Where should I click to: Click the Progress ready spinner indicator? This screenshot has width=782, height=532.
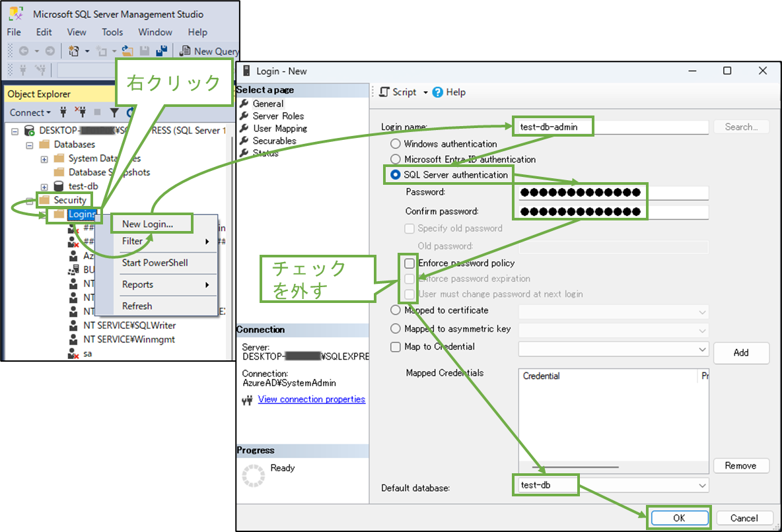click(x=253, y=475)
